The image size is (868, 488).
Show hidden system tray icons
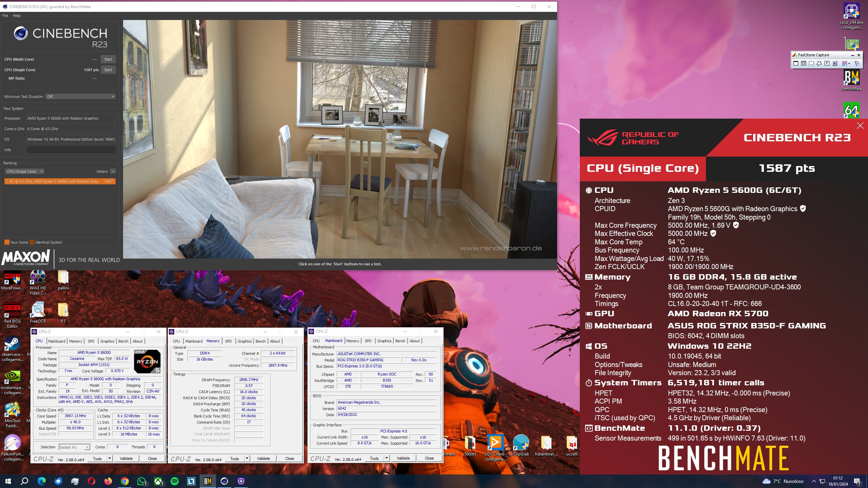tap(814, 481)
